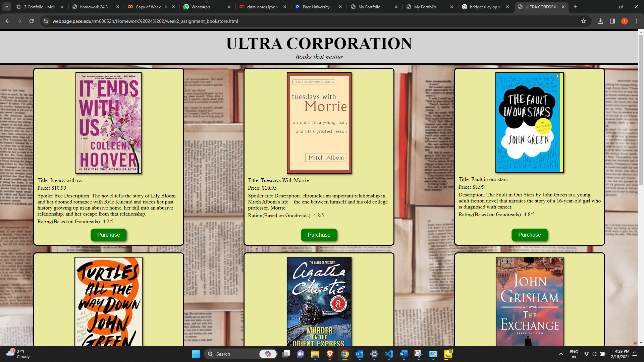This screenshot has width=644, height=362.
Task: Switch to the WhatsApp tab
Action: (201, 7)
